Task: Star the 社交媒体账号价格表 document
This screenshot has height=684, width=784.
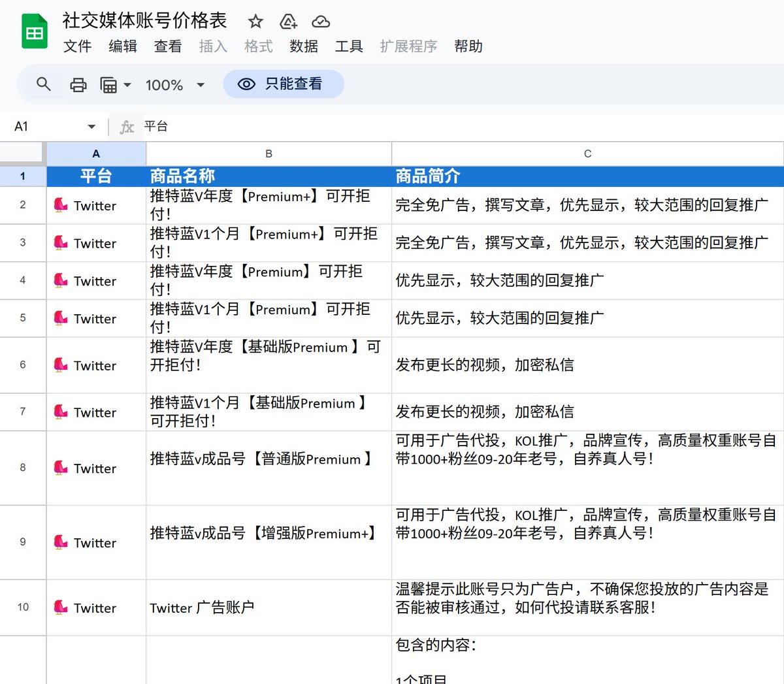Action: [x=255, y=22]
